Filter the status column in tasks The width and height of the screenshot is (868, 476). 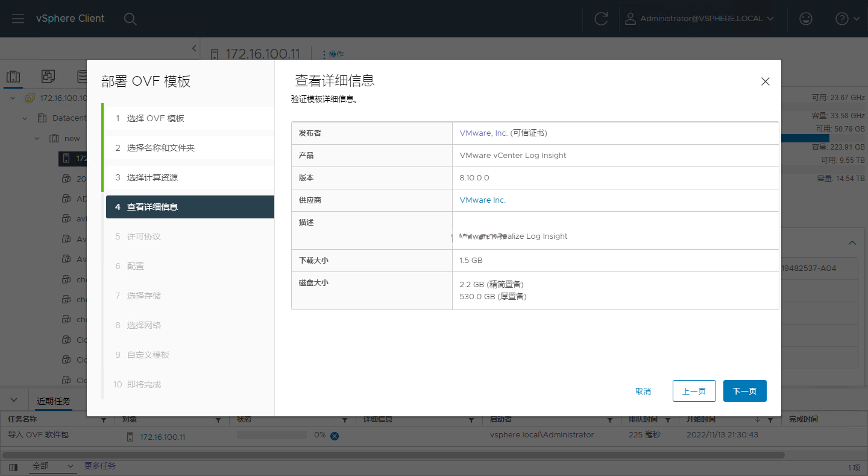point(345,420)
